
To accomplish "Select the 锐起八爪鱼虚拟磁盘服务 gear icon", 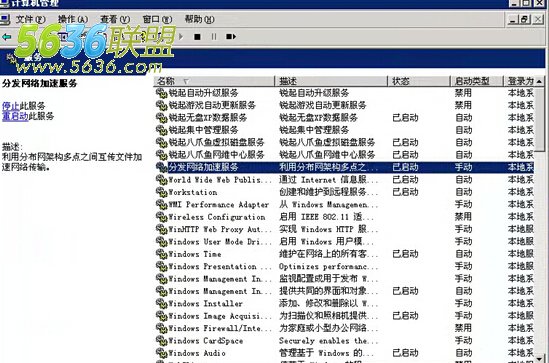I will (x=161, y=142).
